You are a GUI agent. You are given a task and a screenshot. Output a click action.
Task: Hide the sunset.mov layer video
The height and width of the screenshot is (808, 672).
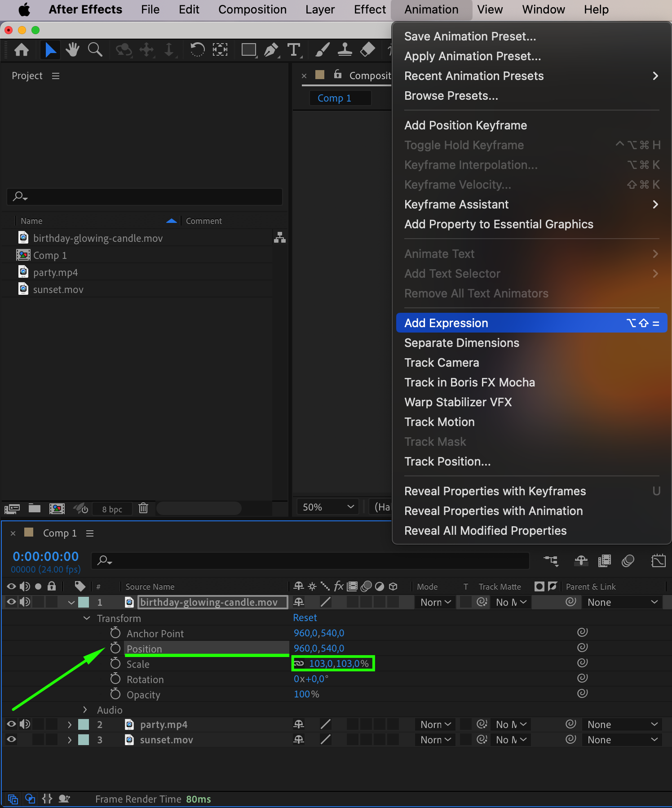click(12, 740)
